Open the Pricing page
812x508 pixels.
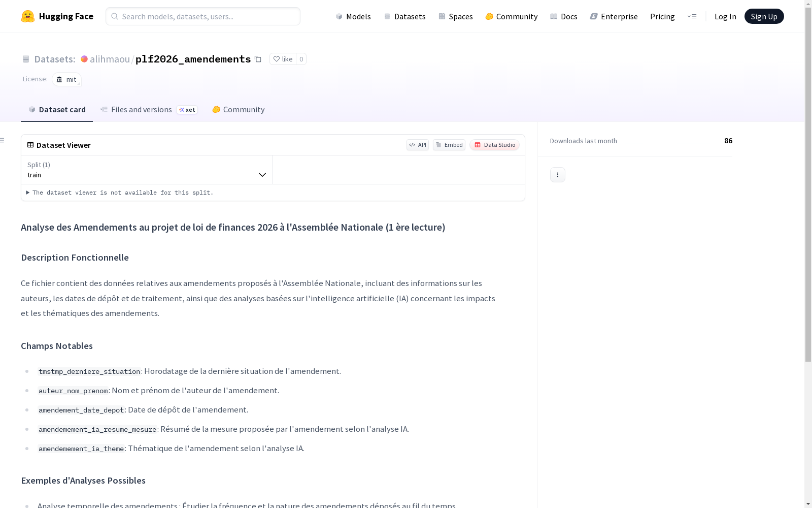click(662, 16)
